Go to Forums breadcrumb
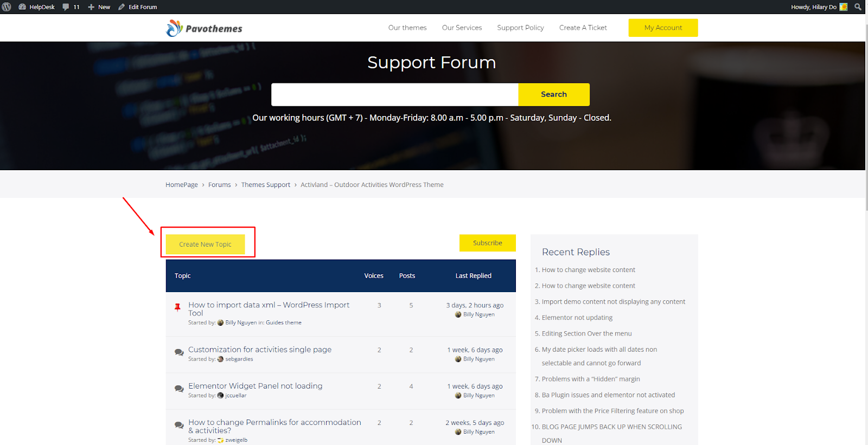Viewport: 868px width, 445px height. [x=220, y=185]
